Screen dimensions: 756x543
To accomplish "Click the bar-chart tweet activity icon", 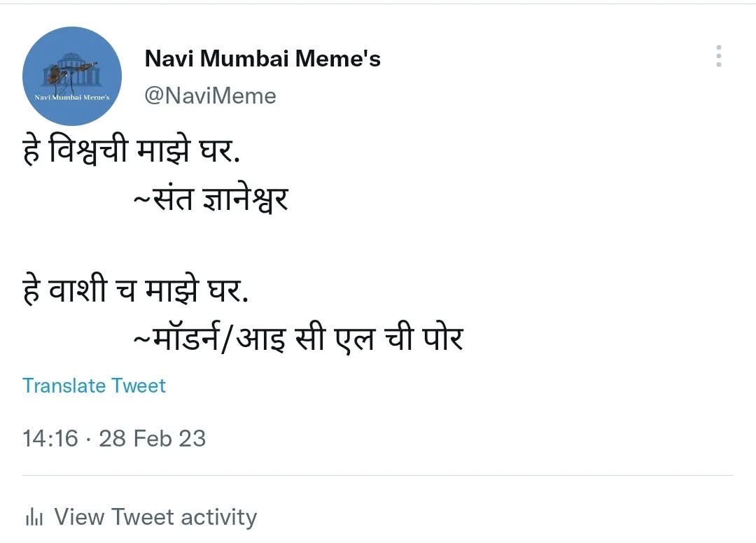I will tap(34, 518).
